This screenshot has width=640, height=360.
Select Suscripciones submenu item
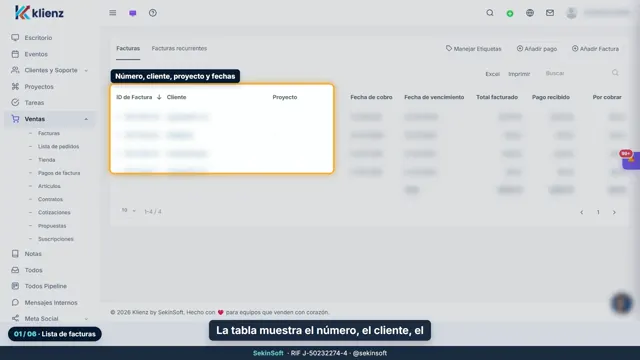point(56,239)
